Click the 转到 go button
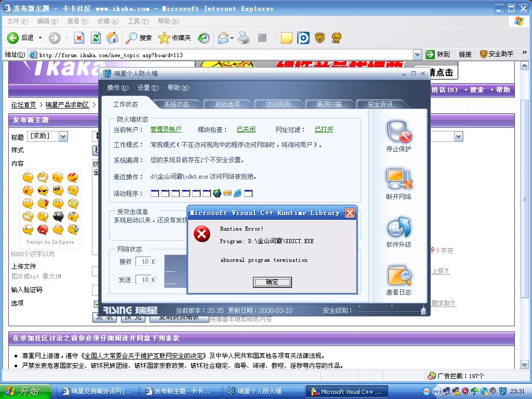The width and height of the screenshot is (532, 399). [437, 54]
